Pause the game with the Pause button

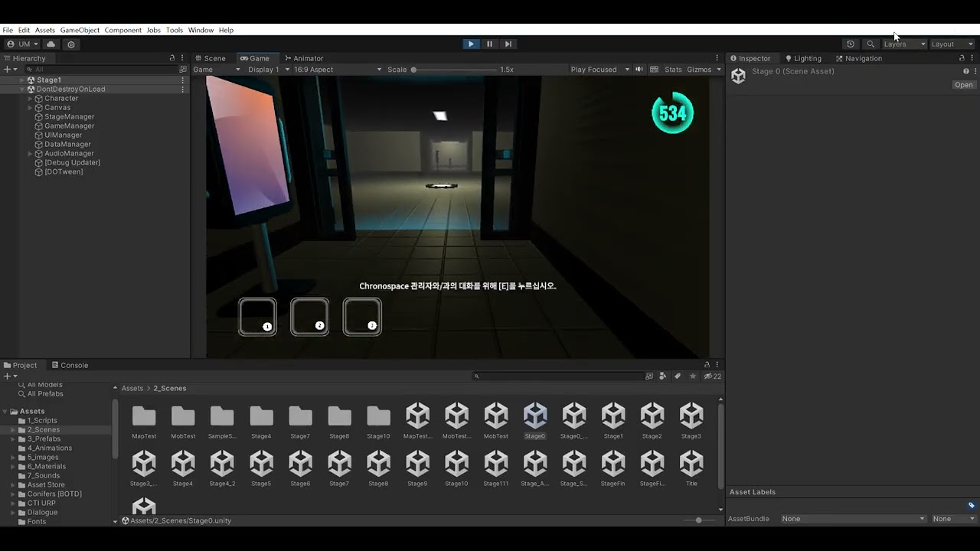coord(489,44)
